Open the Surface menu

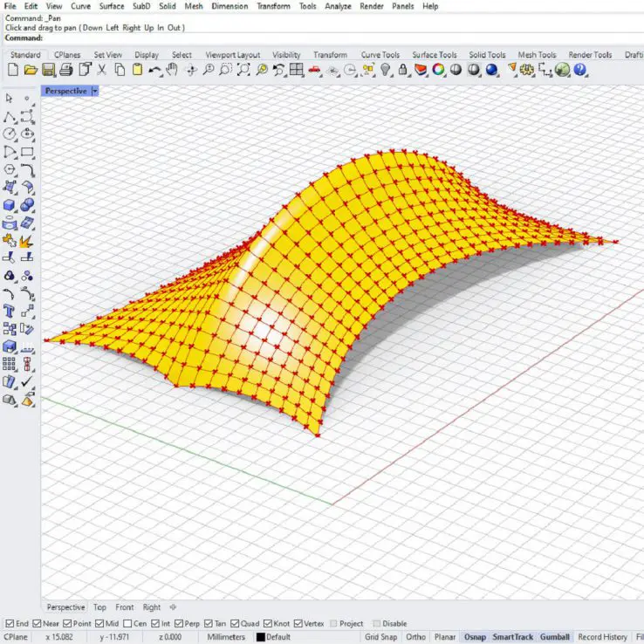point(111,6)
